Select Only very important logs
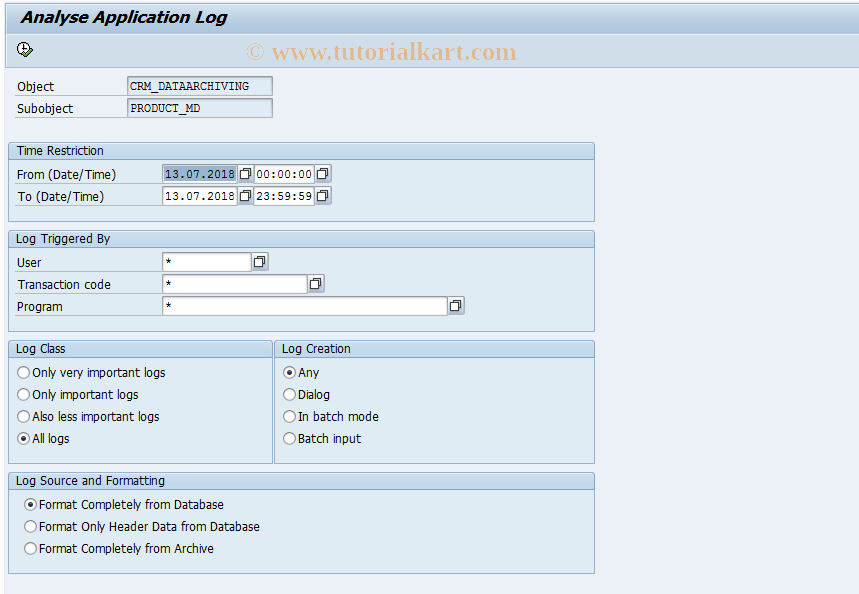The image size is (859, 594). 23,372
